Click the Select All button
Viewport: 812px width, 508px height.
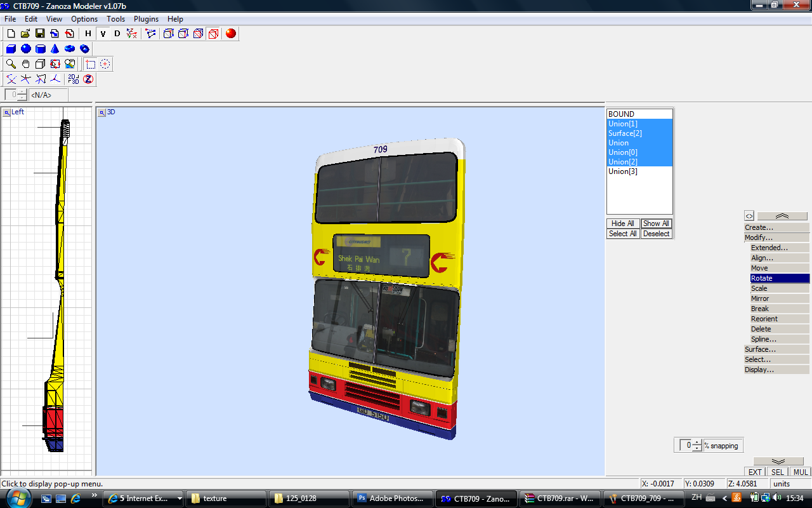[x=623, y=234]
